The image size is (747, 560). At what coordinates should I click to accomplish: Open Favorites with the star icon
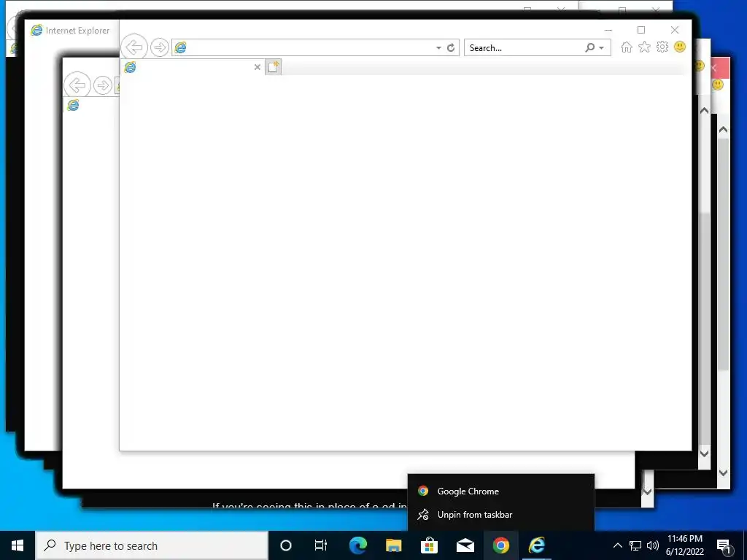pyautogui.click(x=644, y=47)
